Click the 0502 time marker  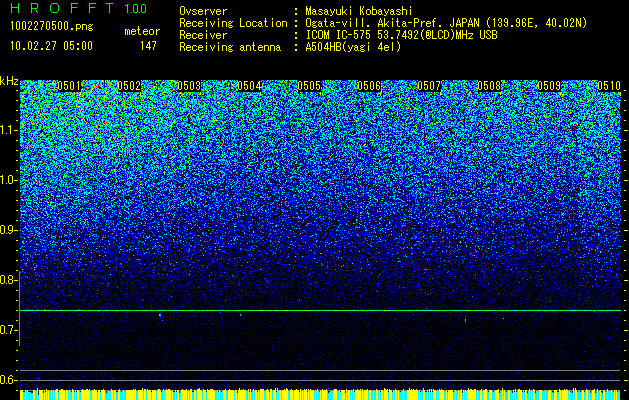click(x=129, y=86)
